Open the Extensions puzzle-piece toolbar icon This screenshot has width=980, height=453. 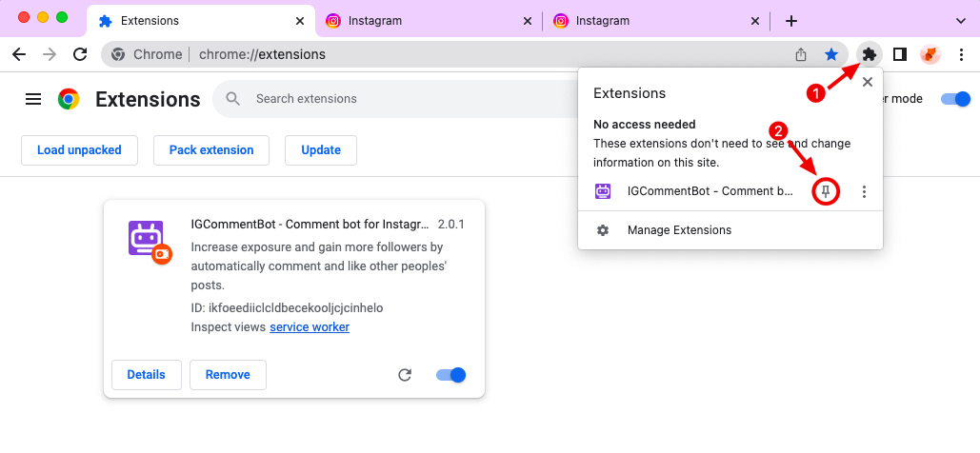(869, 54)
